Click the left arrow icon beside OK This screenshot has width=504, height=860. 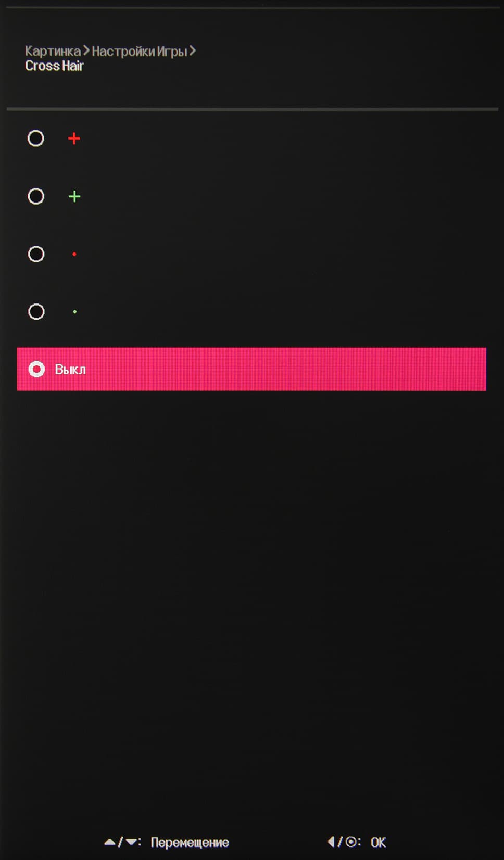(331, 842)
